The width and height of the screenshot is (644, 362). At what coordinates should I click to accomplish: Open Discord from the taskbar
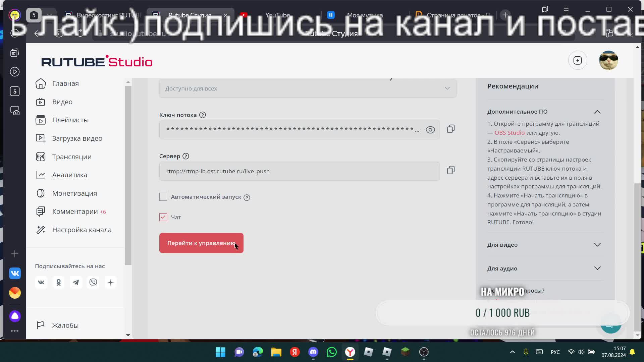point(313,352)
